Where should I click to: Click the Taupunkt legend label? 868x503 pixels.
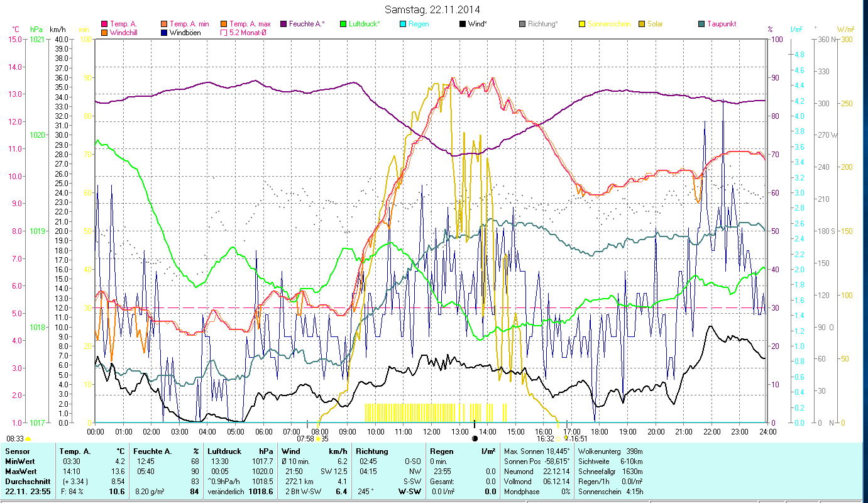722,24
